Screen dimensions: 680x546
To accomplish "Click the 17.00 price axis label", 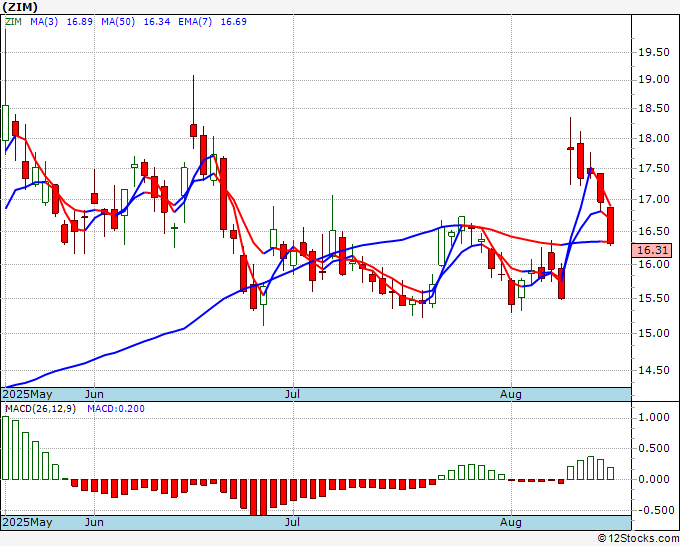I will pos(654,199).
